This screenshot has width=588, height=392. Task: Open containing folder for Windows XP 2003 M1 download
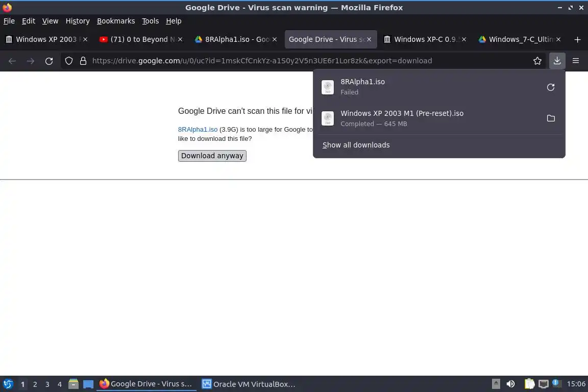click(551, 118)
